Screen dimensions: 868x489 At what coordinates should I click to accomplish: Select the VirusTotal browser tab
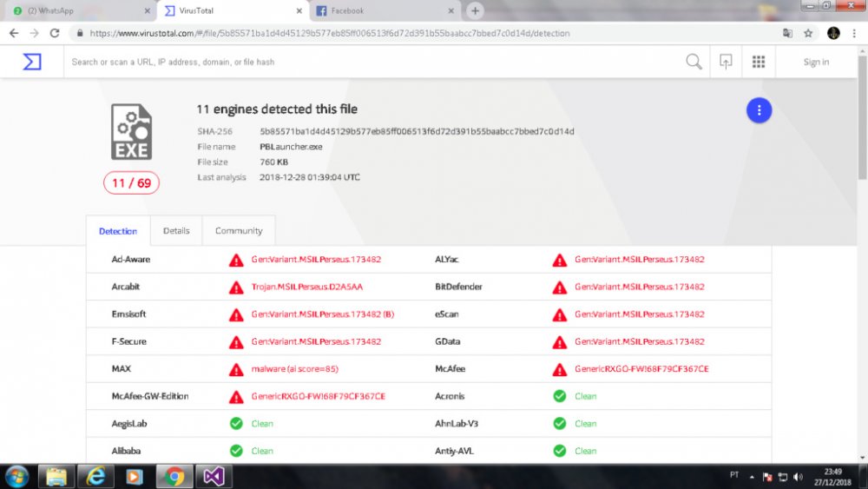pyautogui.click(x=233, y=10)
